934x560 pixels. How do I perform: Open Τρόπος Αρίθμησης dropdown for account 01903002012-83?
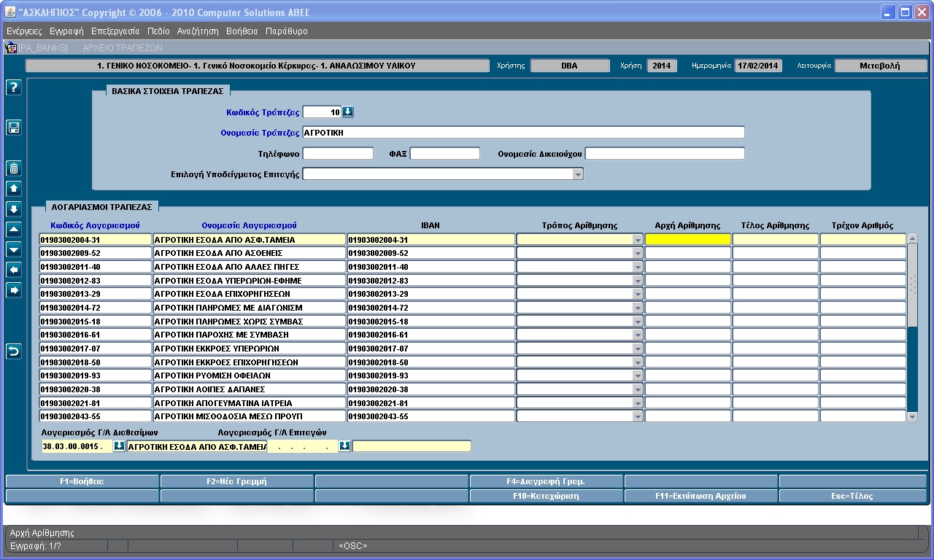638,281
